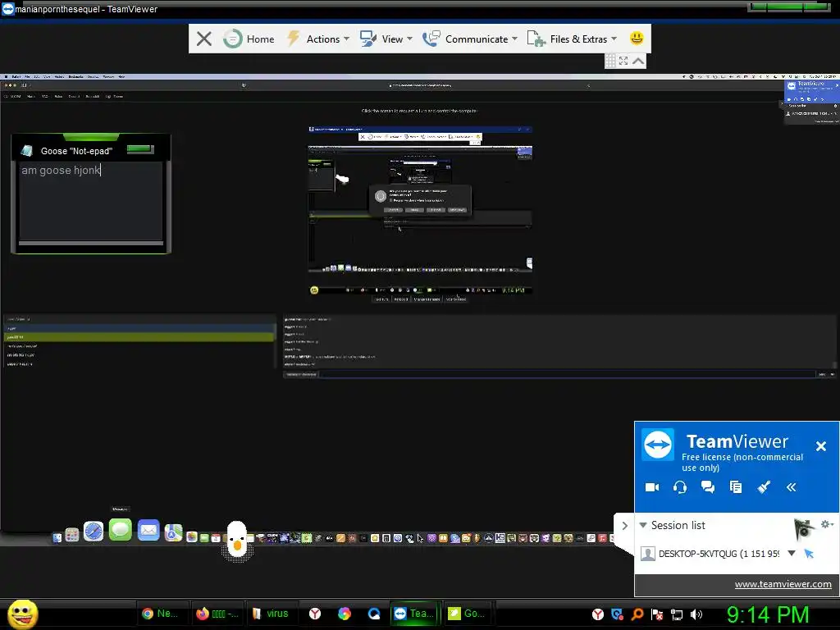Open the smiley Start button

22,614
